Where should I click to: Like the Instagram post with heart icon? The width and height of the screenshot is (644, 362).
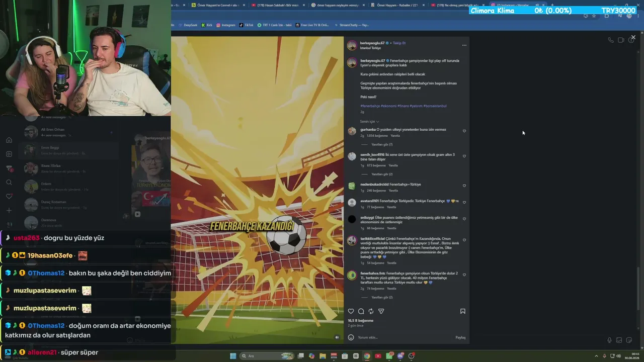351,311
